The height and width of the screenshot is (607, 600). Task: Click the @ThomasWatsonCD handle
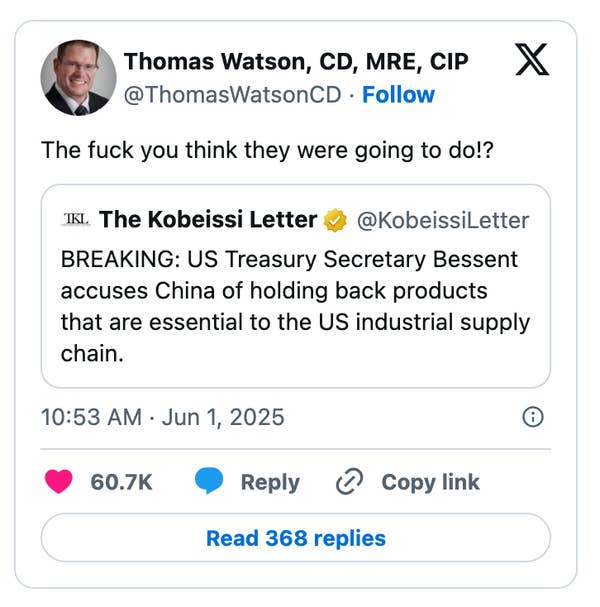click(232, 95)
